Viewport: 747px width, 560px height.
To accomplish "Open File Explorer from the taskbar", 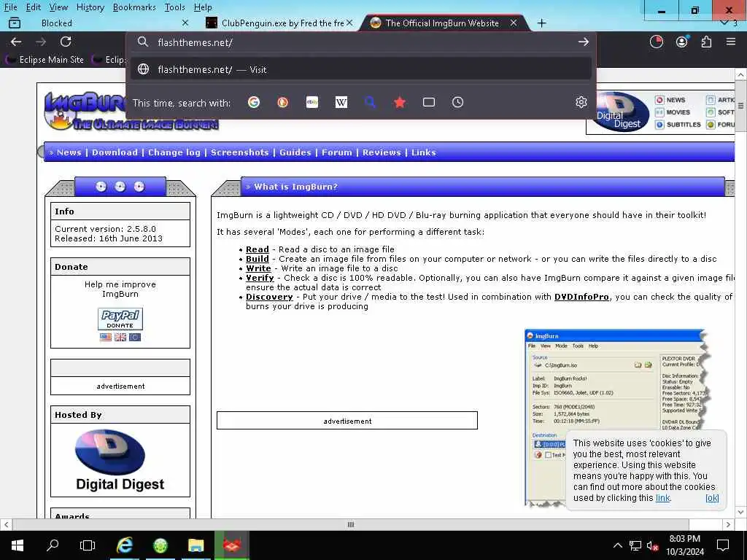I will tap(196, 545).
